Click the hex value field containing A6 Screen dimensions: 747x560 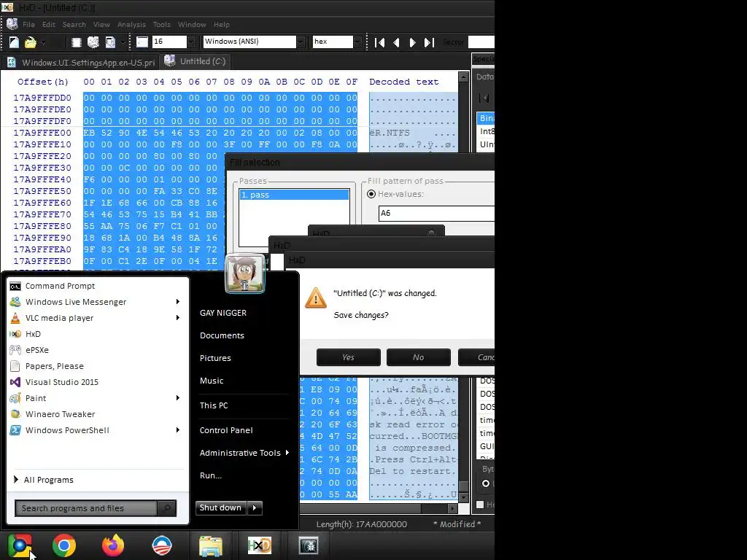[436, 214]
